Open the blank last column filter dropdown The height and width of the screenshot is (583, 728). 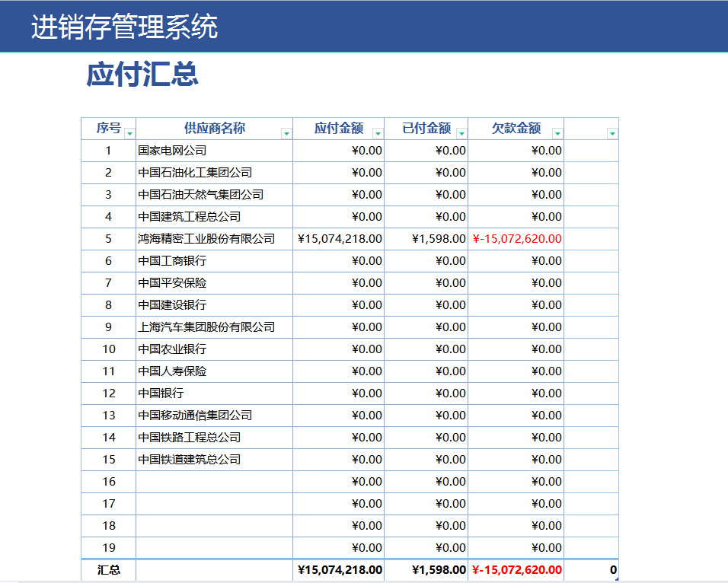click(x=612, y=134)
